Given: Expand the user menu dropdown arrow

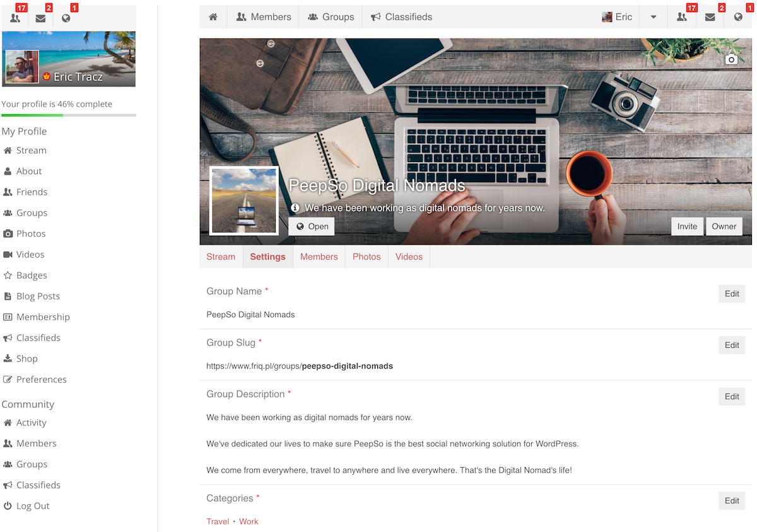Looking at the screenshot, I should tap(654, 17).
